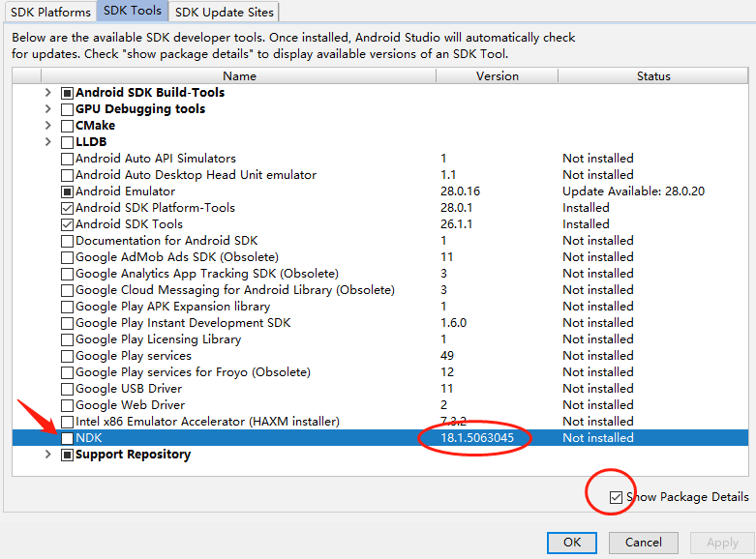756x559 pixels.
Task: Check Android Auto API Simulators
Action: [x=68, y=159]
